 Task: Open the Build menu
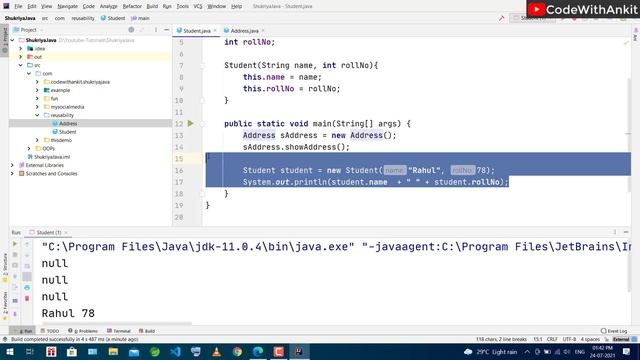[152, 6]
